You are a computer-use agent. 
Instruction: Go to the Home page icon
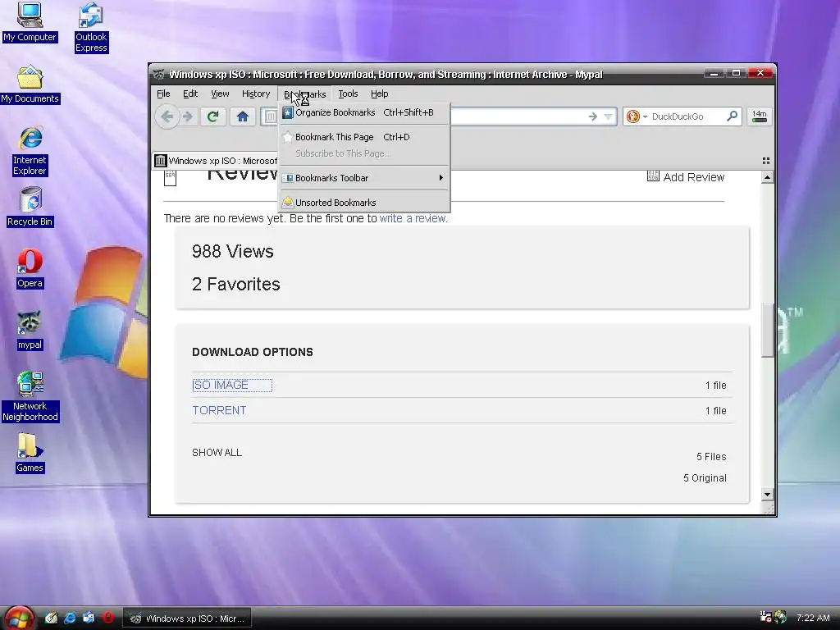coord(243,116)
